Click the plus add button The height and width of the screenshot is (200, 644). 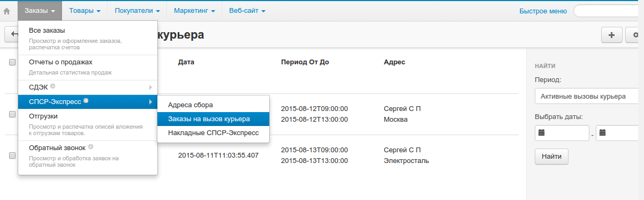click(611, 35)
